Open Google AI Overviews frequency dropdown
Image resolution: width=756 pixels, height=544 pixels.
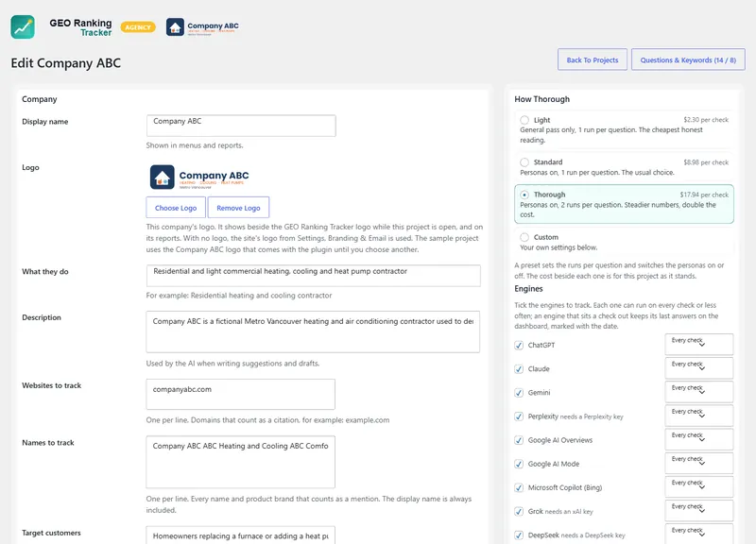point(699,439)
